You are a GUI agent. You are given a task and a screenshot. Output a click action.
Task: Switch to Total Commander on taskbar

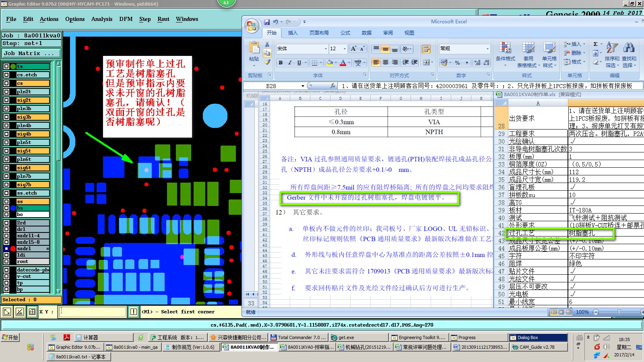[298, 337]
